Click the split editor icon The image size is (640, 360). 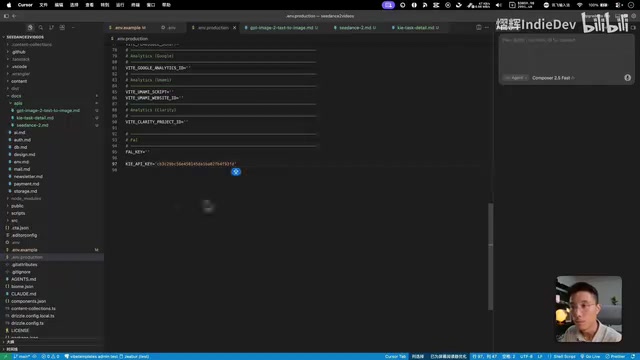(478, 27)
